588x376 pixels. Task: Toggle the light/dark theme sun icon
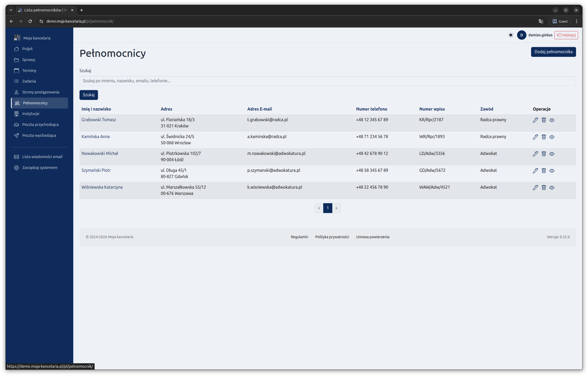tap(511, 35)
